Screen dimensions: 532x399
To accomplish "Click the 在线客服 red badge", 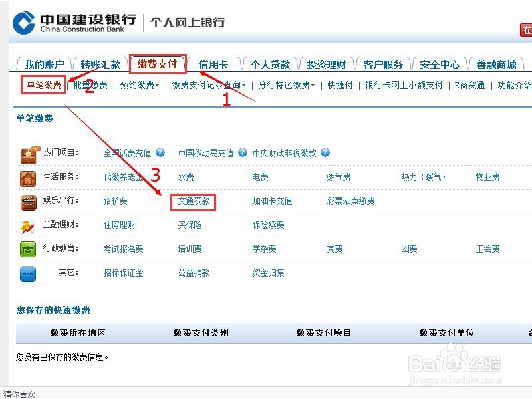I will tap(526, 31).
